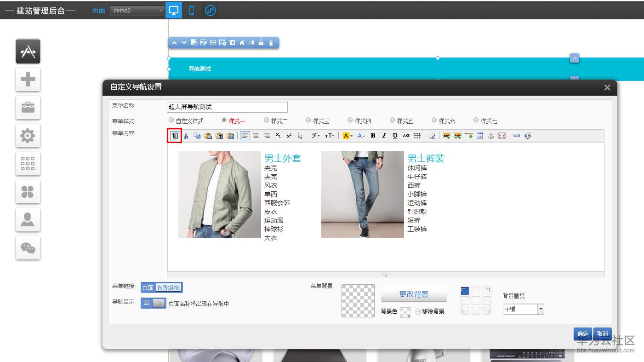Open the user profile sidebar button
The image size is (644, 362).
[28, 220]
